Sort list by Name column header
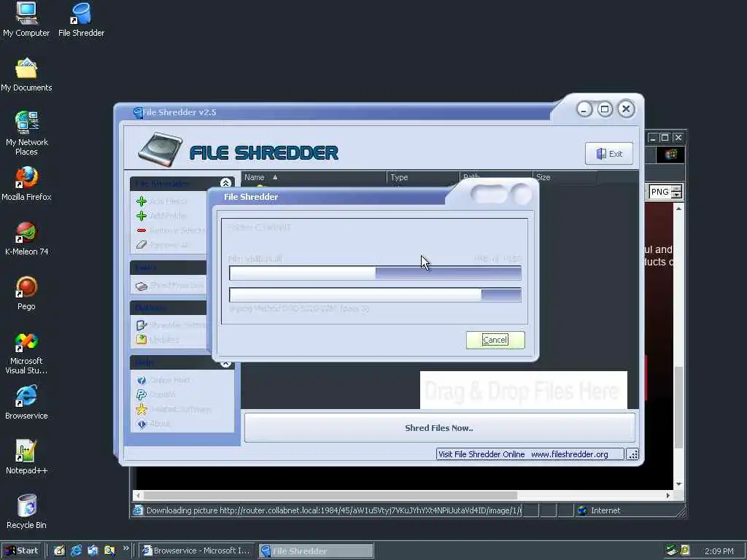Screen dimensions: 747x560 pos(314,177)
